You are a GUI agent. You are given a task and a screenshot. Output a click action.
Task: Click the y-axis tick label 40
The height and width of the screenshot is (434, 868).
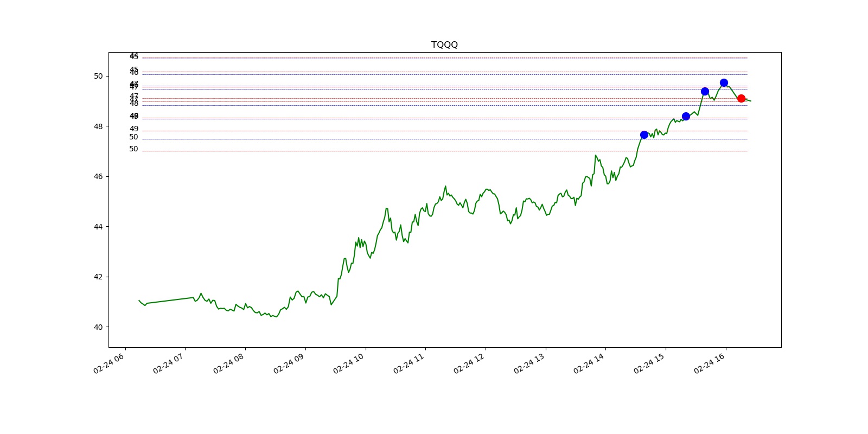(98, 327)
